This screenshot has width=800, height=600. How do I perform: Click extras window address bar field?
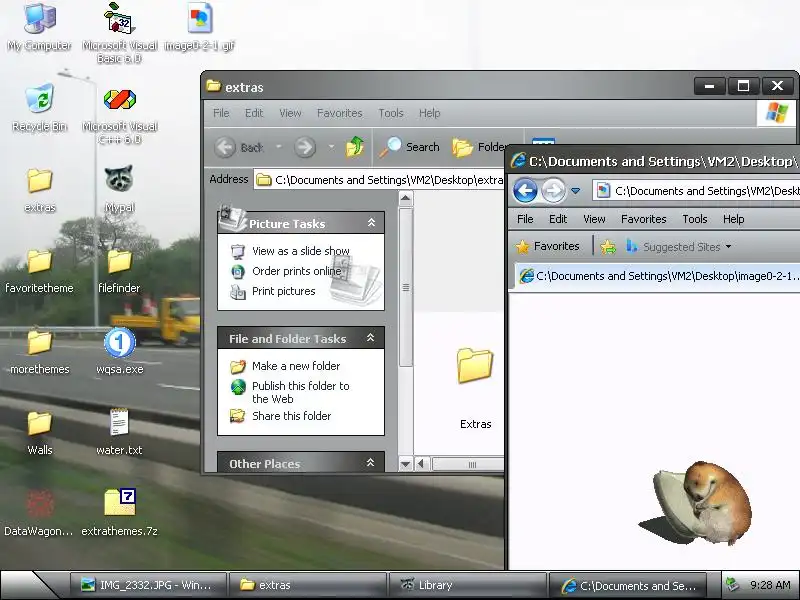[x=379, y=180]
